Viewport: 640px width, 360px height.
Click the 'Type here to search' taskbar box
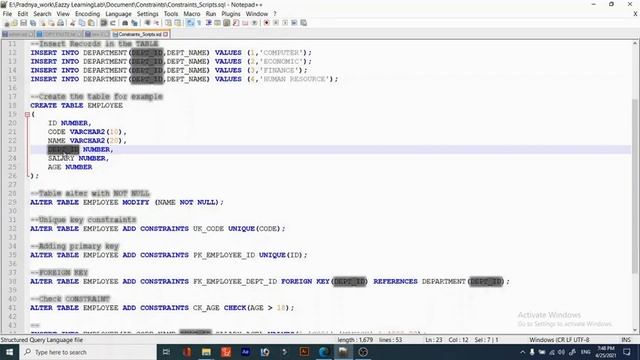[x=88, y=352]
